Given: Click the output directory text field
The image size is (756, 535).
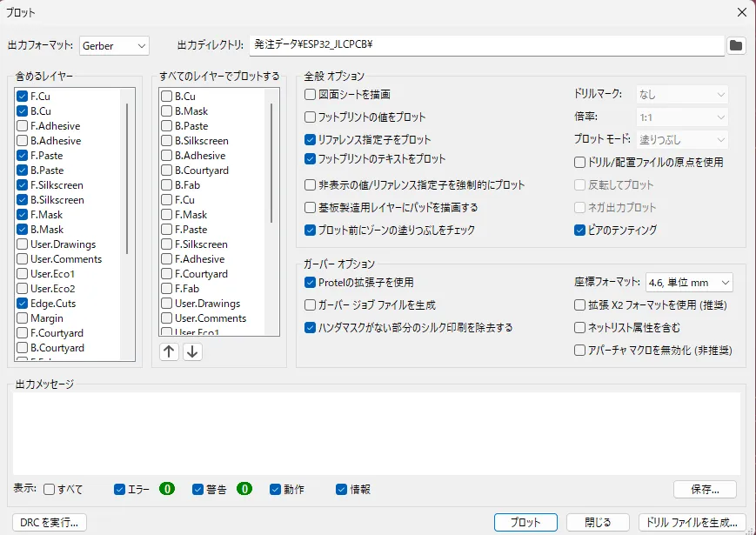Looking at the screenshot, I should [x=485, y=44].
